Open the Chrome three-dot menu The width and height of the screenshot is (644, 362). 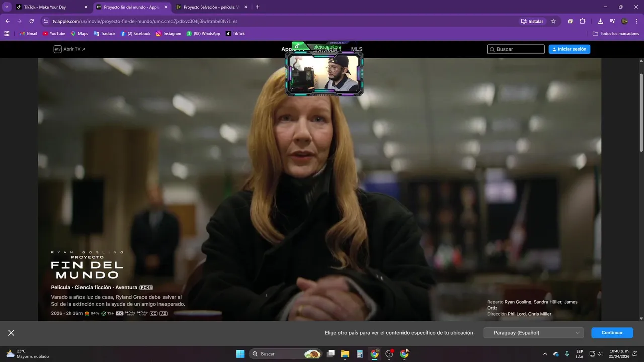(x=636, y=21)
